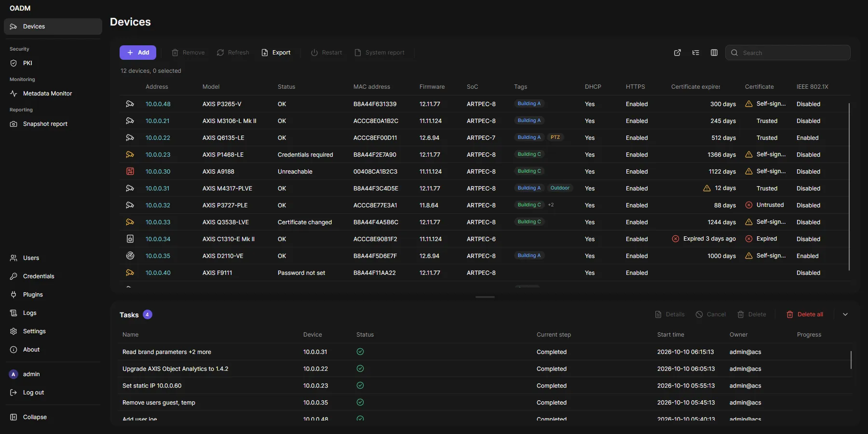
Task: Click Export in toolbar
Action: [x=276, y=53]
